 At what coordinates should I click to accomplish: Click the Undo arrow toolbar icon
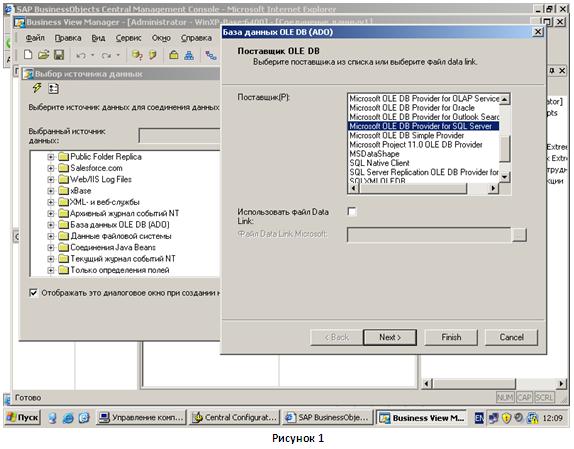point(81,55)
